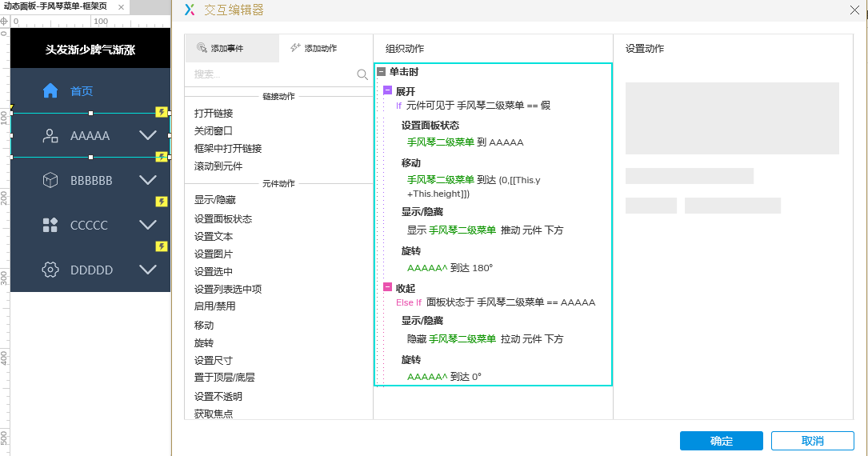Click the top selection handle of AAAAA panel
This screenshot has height=456, width=868.
point(90,113)
